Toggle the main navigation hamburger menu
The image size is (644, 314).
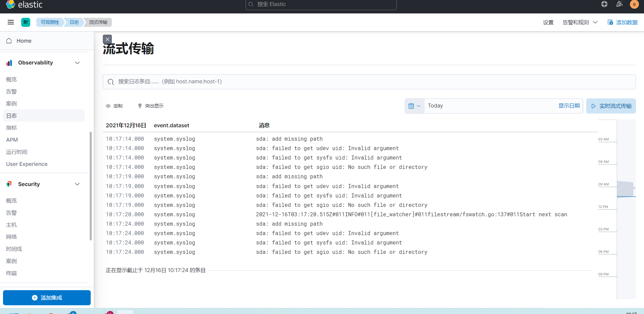(10, 22)
